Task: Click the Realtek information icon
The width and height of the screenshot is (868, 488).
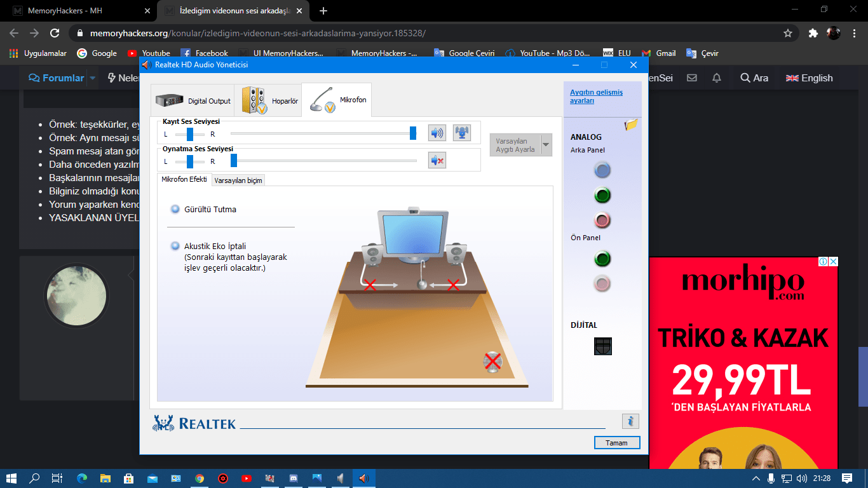Action: (630, 421)
